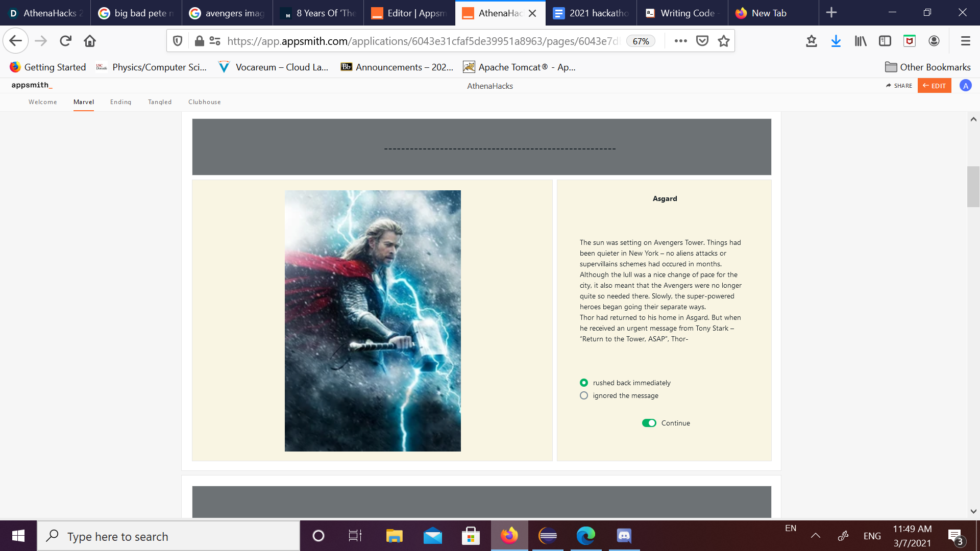Image resolution: width=980 pixels, height=551 pixels.
Task: Toggle the Continue switch
Action: pyautogui.click(x=649, y=423)
